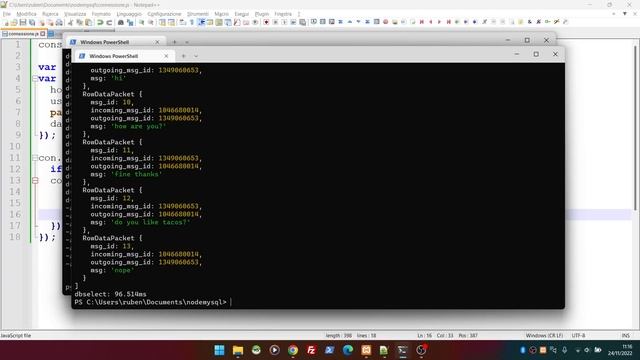Toggle the highlighted indent guide toolbar icon
This screenshot has height=360, width=640.
click(x=201, y=22)
